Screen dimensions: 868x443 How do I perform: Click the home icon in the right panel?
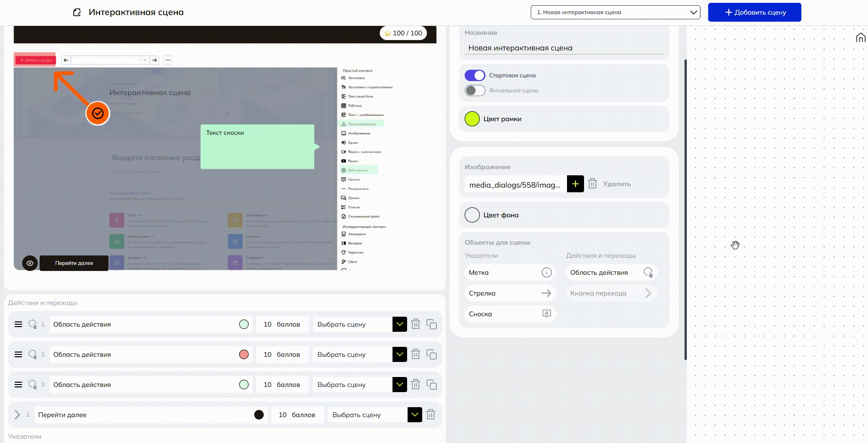[x=860, y=38]
